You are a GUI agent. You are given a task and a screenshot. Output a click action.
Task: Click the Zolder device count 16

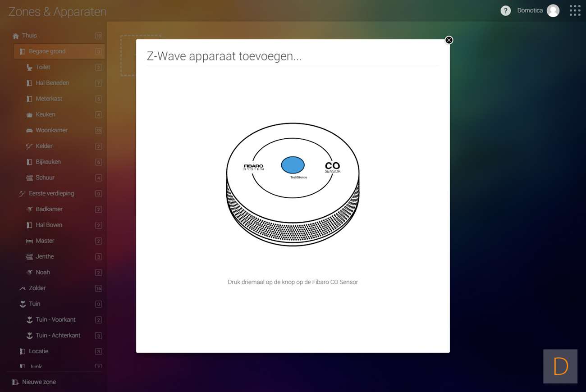pos(98,288)
